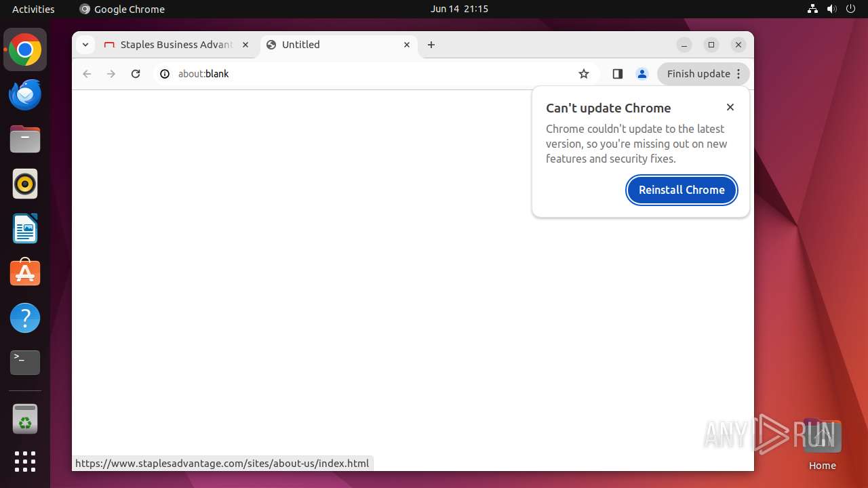Close the Chrome window
The image size is (868, 488).
pos(738,45)
